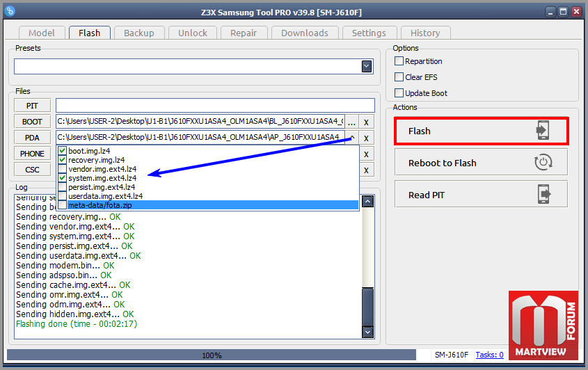Click 'Sending adspso.bin... OK' log line
The height and width of the screenshot is (370, 588).
click(64, 275)
